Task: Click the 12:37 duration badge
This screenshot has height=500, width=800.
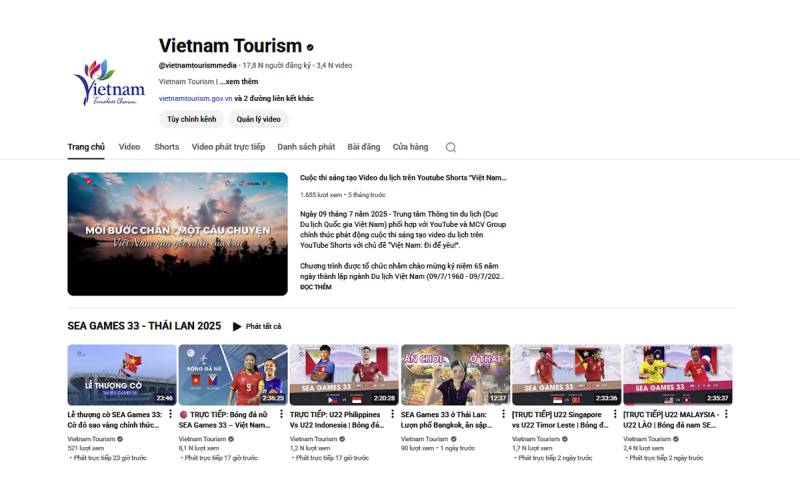Action: pyautogui.click(x=498, y=398)
